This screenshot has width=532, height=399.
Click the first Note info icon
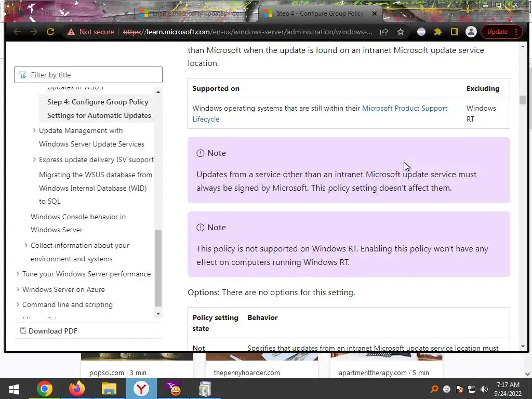point(200,153)
